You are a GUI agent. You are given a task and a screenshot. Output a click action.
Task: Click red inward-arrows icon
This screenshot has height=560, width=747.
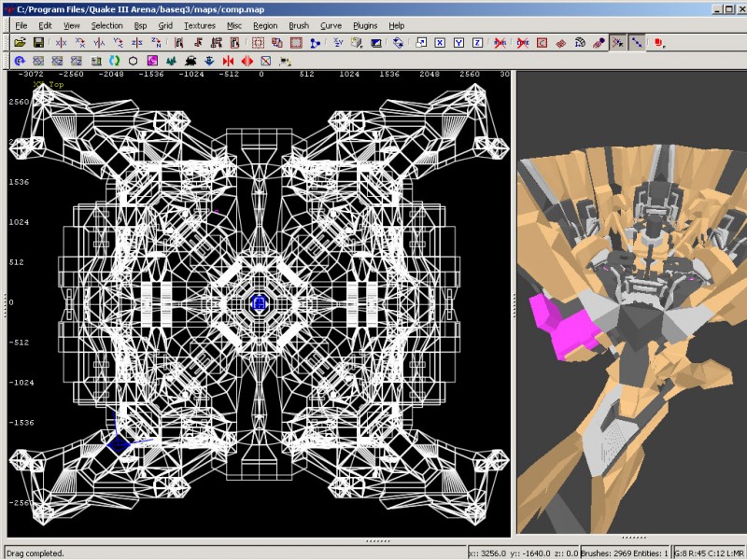(228, 61)
